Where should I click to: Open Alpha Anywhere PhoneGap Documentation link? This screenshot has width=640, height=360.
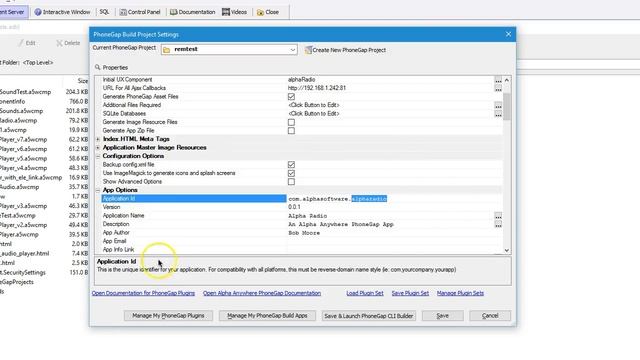(x=262, y=293)
